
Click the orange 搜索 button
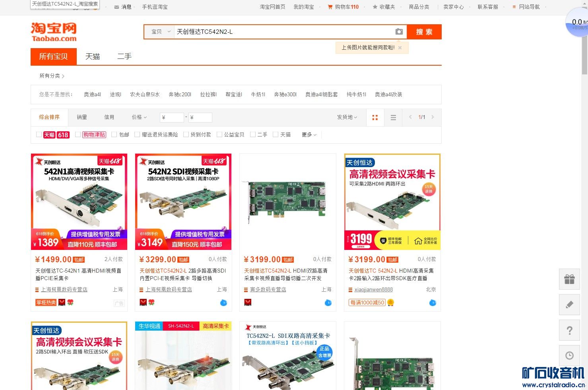click(424, 32)
